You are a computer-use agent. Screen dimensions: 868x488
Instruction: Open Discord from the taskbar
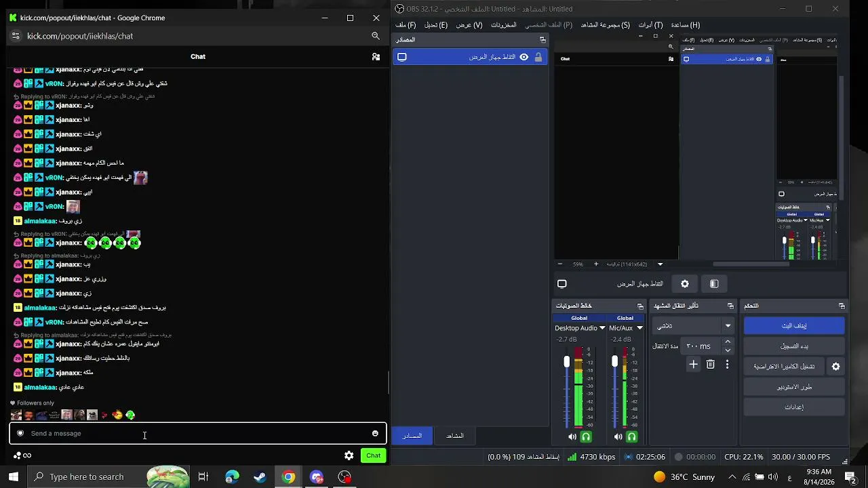(317, 477)
